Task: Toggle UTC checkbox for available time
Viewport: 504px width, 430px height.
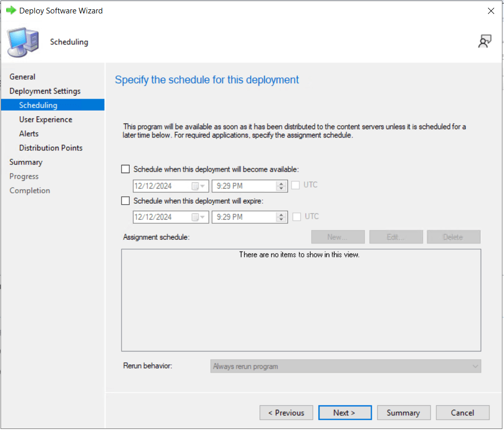Action: pyautogui.click(x=296, y=186)
